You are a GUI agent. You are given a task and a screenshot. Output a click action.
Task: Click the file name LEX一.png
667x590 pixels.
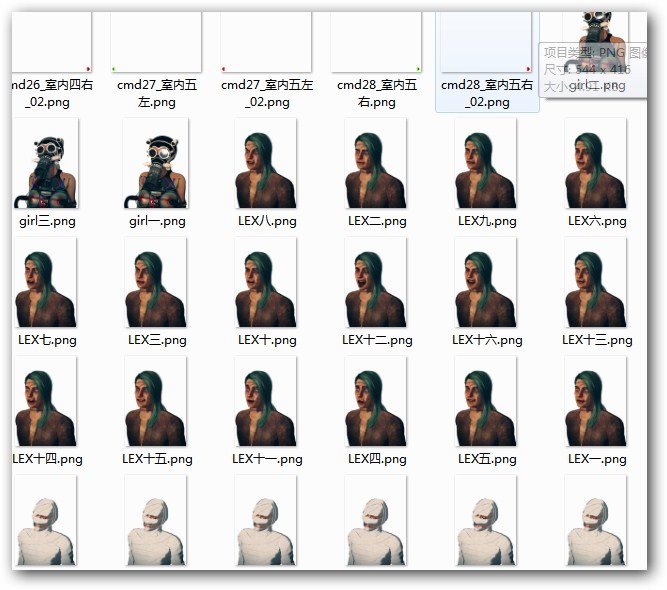[597, 459]
